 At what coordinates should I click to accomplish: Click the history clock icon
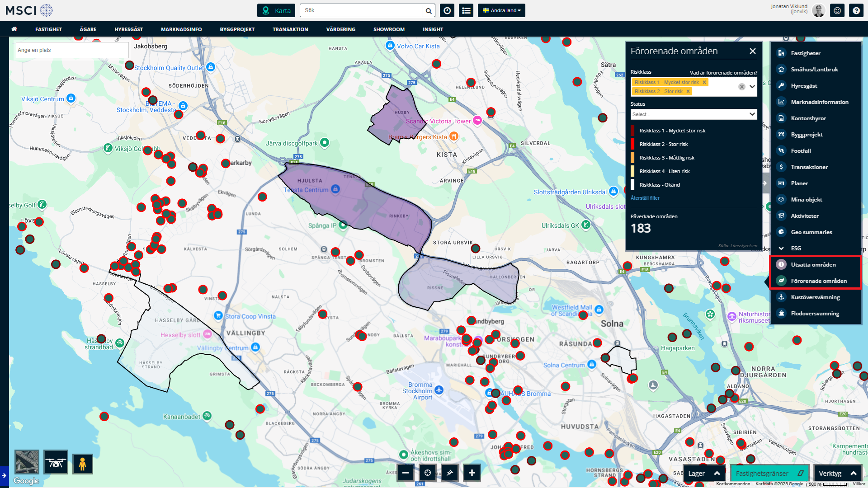coord(447,10)
